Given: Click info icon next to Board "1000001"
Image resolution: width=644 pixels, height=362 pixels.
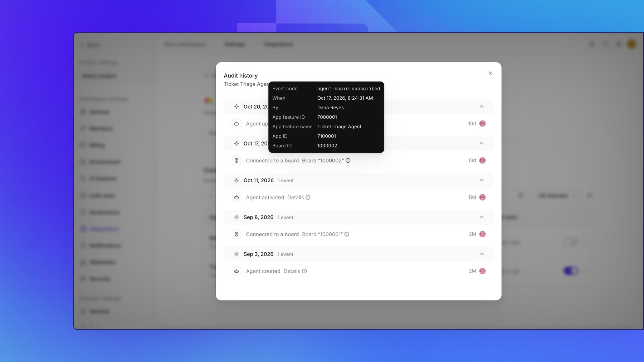Looking at the screenshot, I should pyautogui.click(x=347, y=234).
